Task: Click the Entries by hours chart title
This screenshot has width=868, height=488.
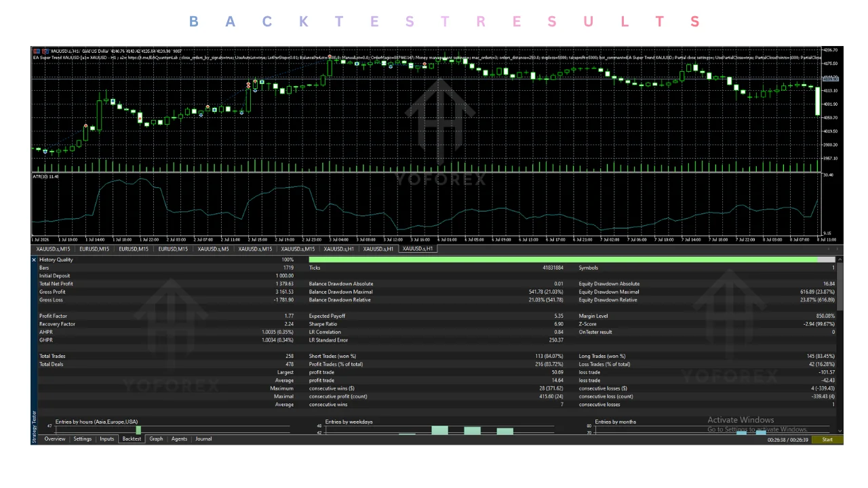Action: (96, 422)
